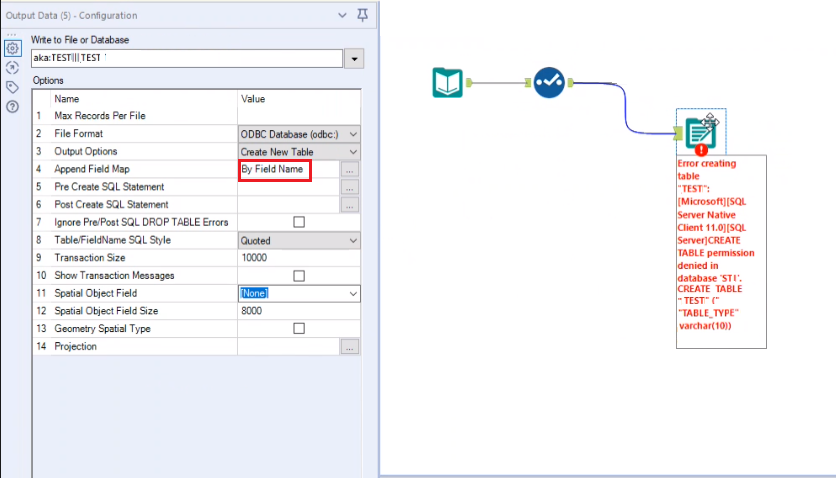This screenshot has height=478, width=836.
Task: Click ellipsis button for Append Field Map
Action: pos(350,169)
